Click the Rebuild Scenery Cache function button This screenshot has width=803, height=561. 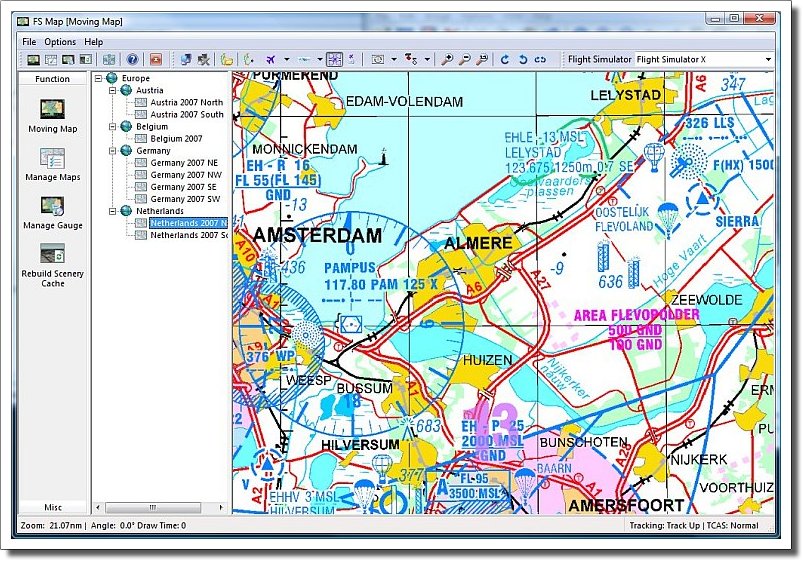pyautogui.click(x=52, y=265)
